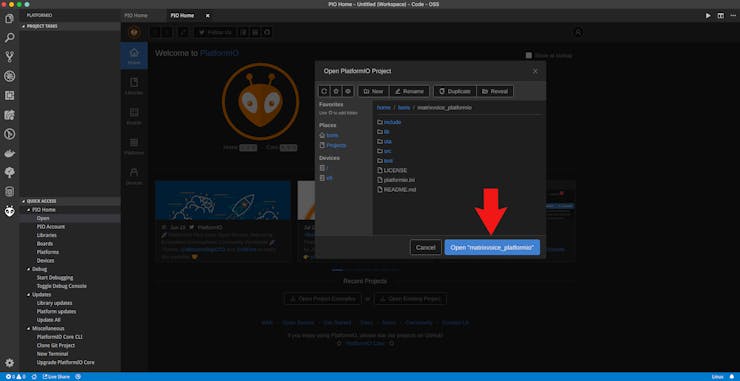740x381 pixels.
Task: Click the Explorer files icon in activity bar
Action: point(9,19)
